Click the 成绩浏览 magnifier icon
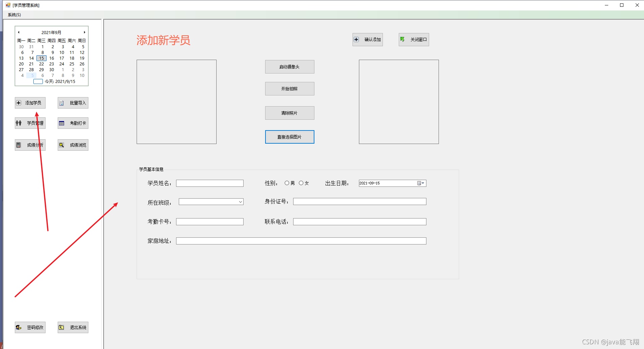The width and height of the screenshot is (644, 349). coord(61,145)
